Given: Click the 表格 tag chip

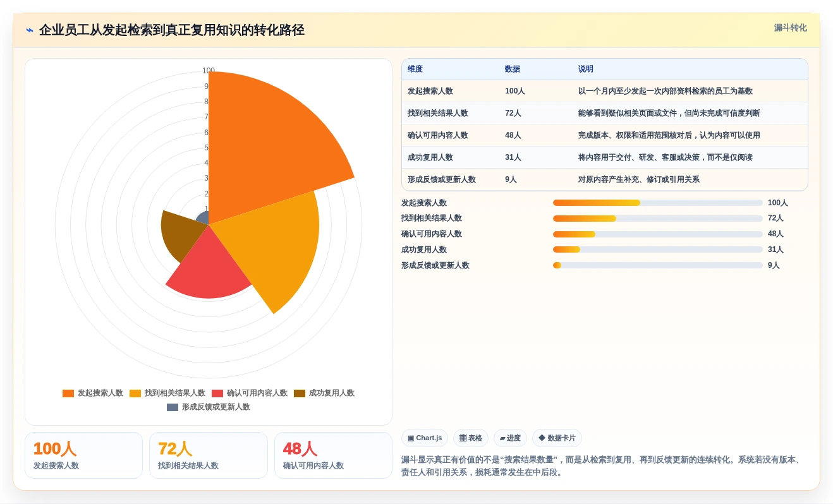Looking at the screenshot, I should tap(471, 438).
